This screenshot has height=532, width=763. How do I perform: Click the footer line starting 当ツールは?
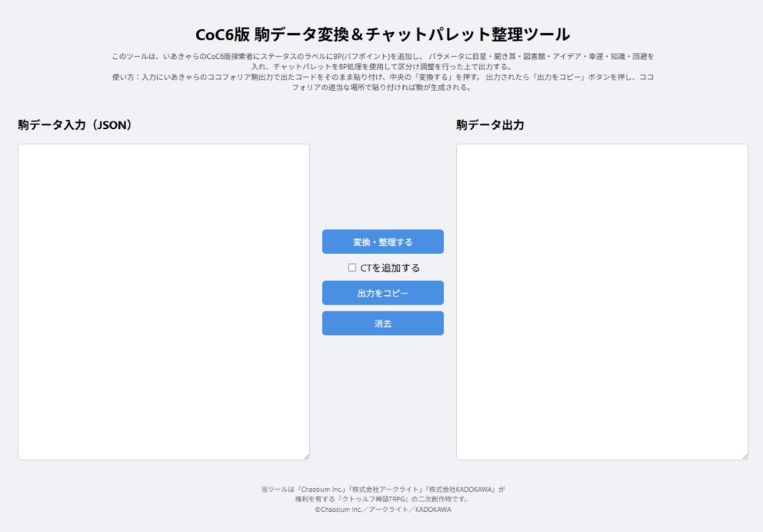pos(382,490)
